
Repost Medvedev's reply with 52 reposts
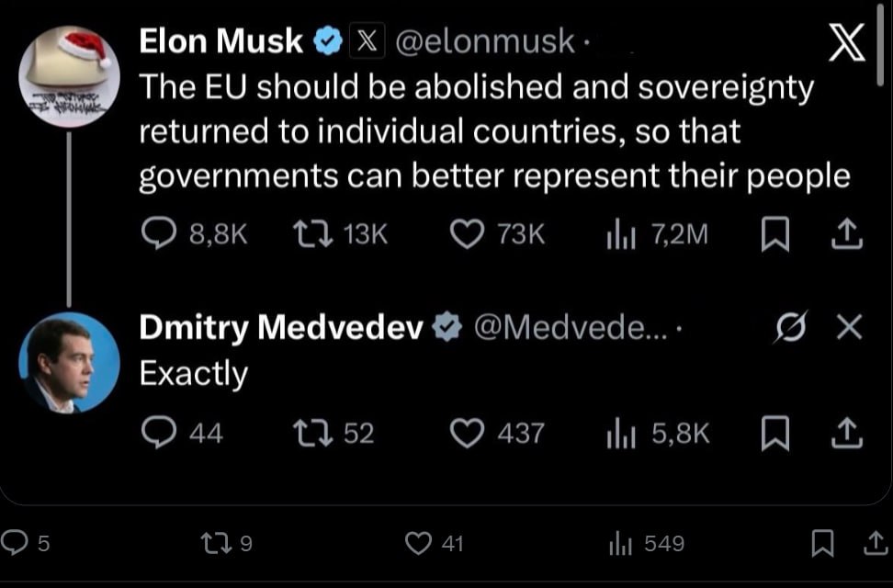[x=306, y=433]
